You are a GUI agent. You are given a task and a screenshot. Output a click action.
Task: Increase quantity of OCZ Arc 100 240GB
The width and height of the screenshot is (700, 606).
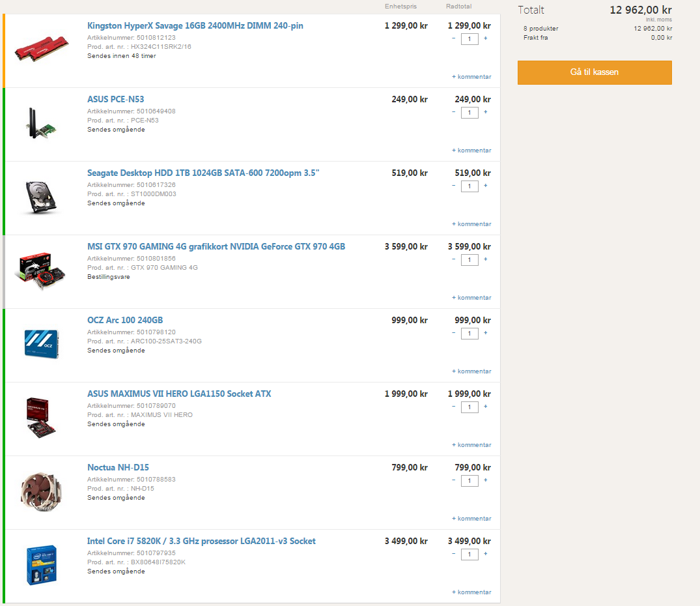tap(485, 333)
